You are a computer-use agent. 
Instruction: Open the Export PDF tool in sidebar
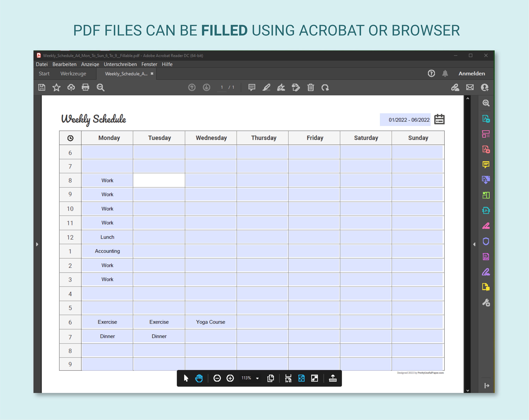pyautogui.click(x=486, y=119)
